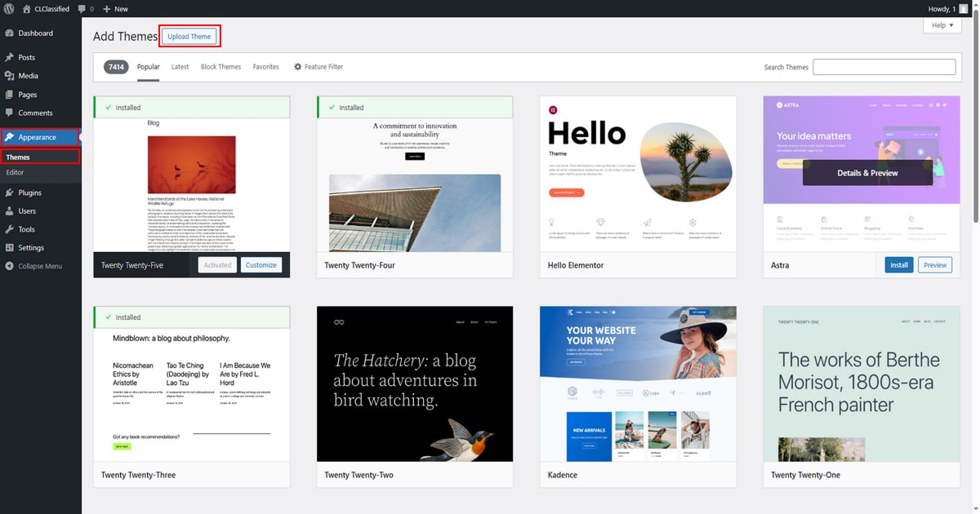This screenshot has width=980, height=514.
Task: Click the Comments sidebar icon
Action: tap(9, 113)
